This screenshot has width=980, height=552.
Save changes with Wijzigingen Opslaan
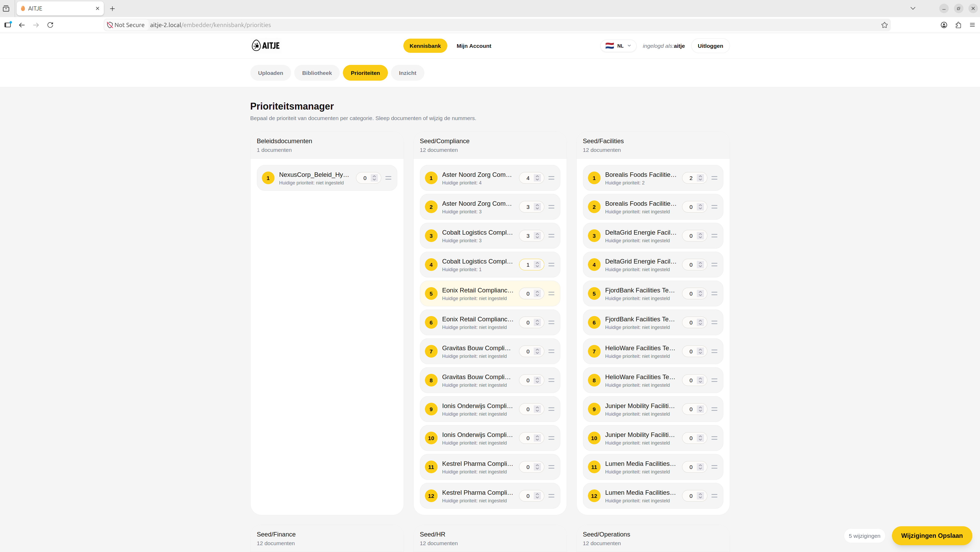932,536
